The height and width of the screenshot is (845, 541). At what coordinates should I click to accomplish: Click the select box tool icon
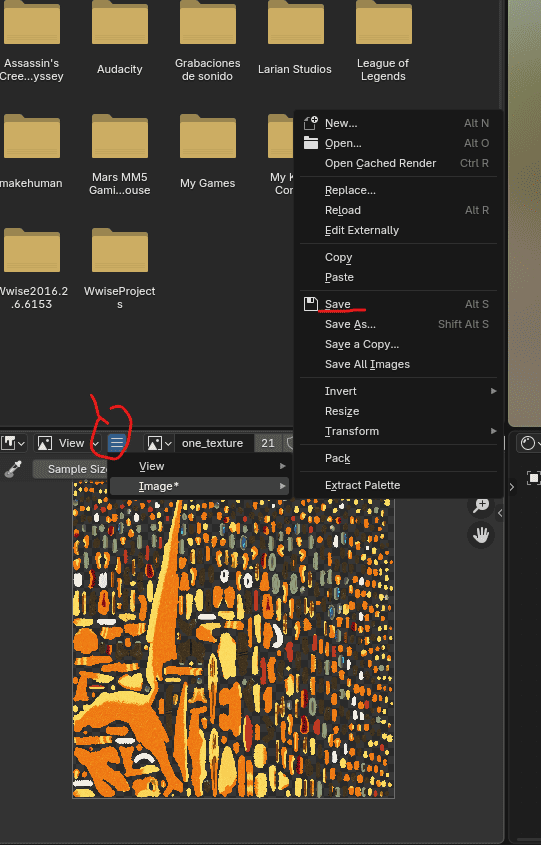[533, 477]
